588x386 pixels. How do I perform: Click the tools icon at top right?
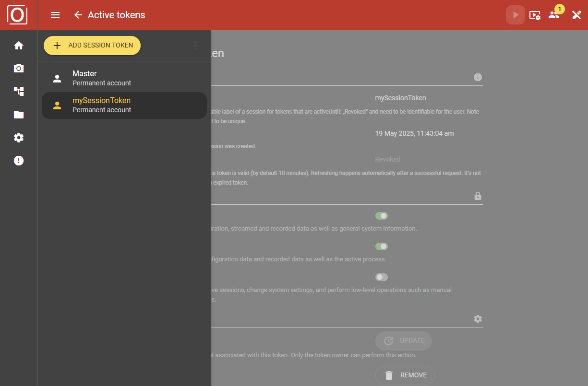(x=576, y=15)
